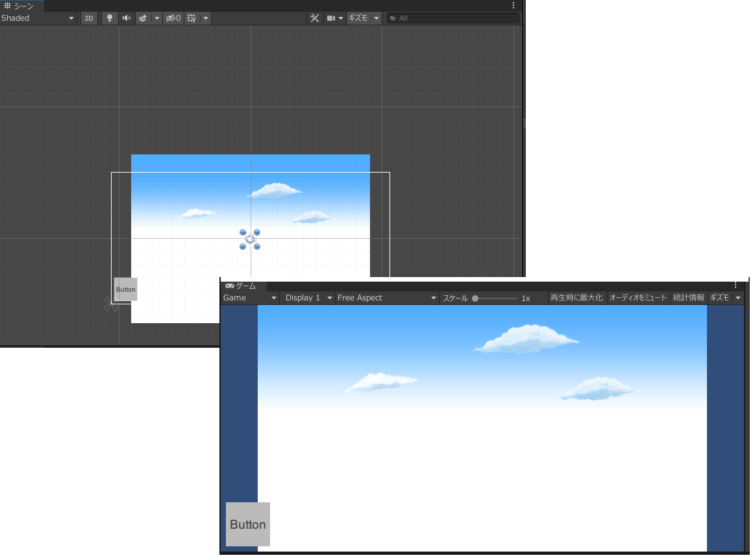Click the Button element in the Game view
This screenshot has width=755, height=560.
pyautogui.click(x=247, y=524)
